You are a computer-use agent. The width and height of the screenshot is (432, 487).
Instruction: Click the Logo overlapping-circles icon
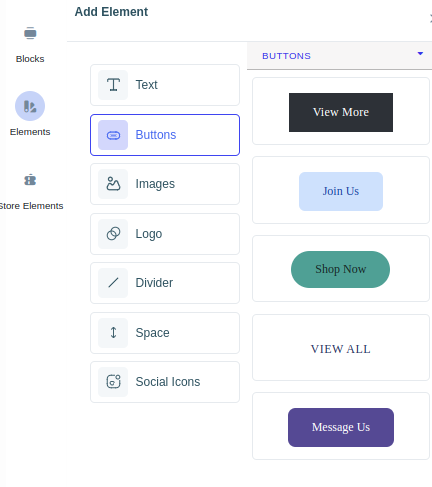(x=113, y=234)
